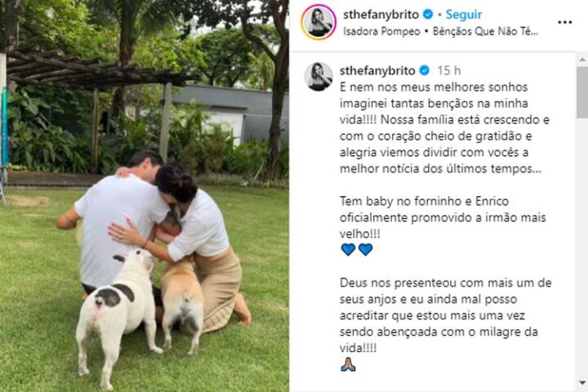Click the caption author's profile picture

(318, 77)
